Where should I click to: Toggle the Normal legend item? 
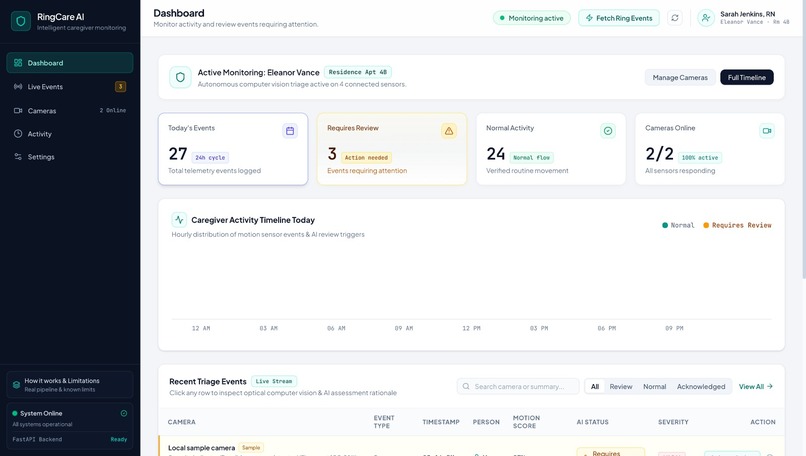[x=678, y=225]
